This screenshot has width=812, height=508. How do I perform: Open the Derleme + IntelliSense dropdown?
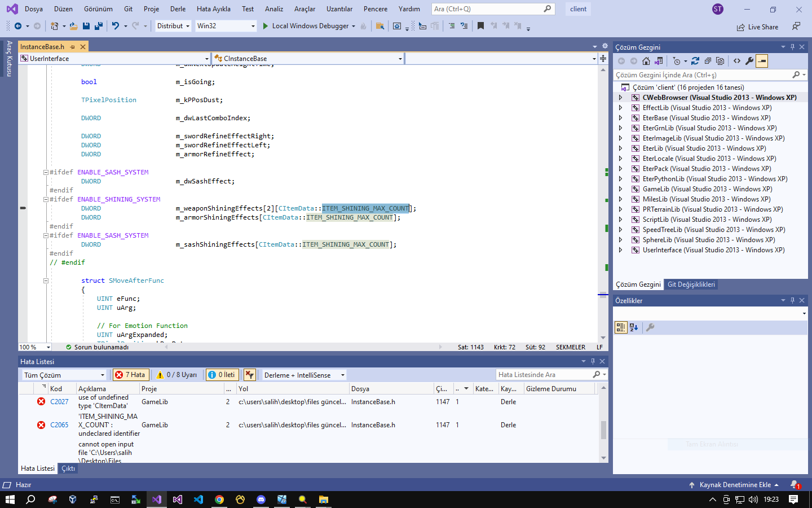pyautogui.click(x=304, y=375)
